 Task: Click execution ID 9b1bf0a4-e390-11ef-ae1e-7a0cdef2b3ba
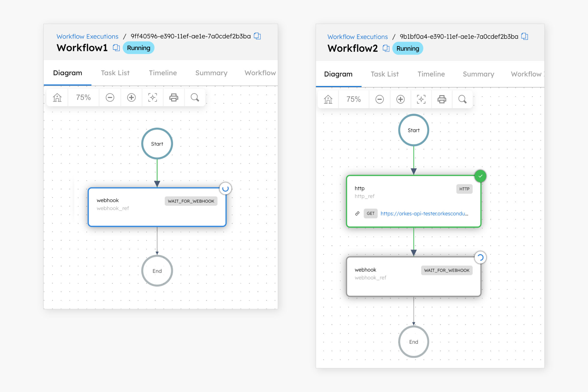(459, 37)
